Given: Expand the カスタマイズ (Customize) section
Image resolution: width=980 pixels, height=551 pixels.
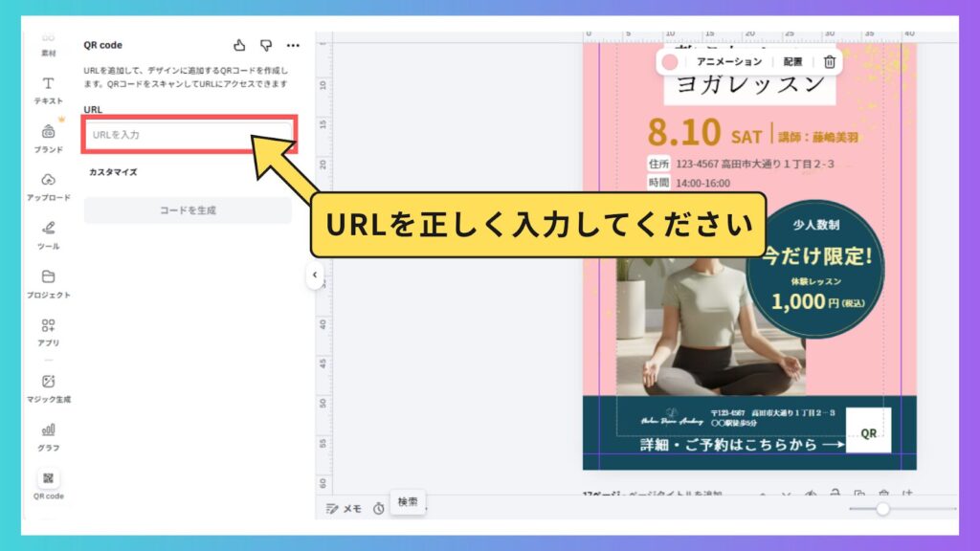Looking at the screenshot, I should (113, 172).
